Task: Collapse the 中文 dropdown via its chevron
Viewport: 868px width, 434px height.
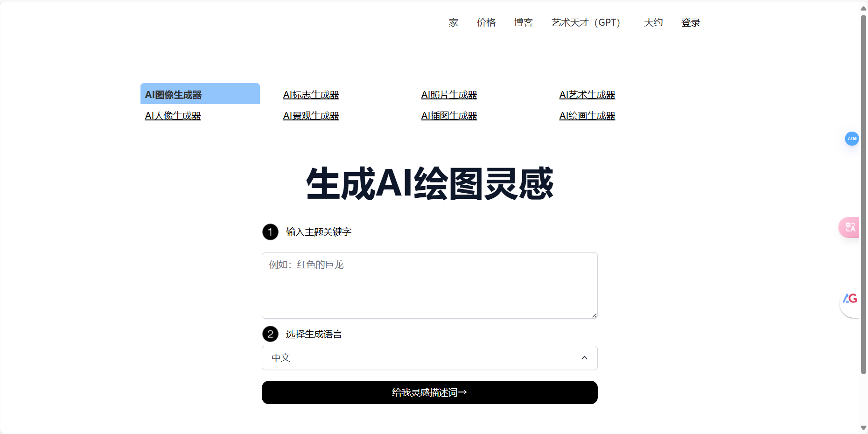Action: click(584, 357)
